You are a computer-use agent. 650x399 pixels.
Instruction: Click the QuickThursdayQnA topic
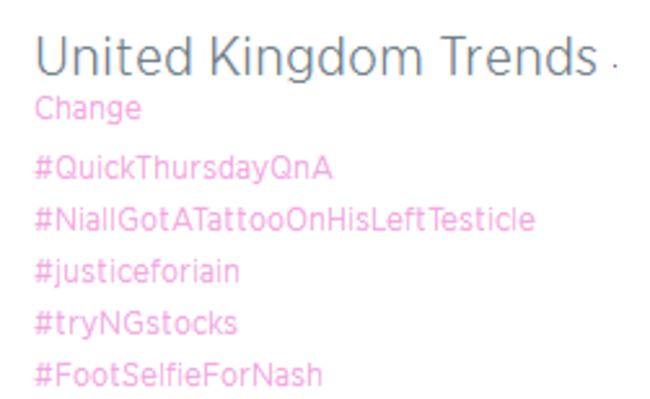(x=184, y=168)
